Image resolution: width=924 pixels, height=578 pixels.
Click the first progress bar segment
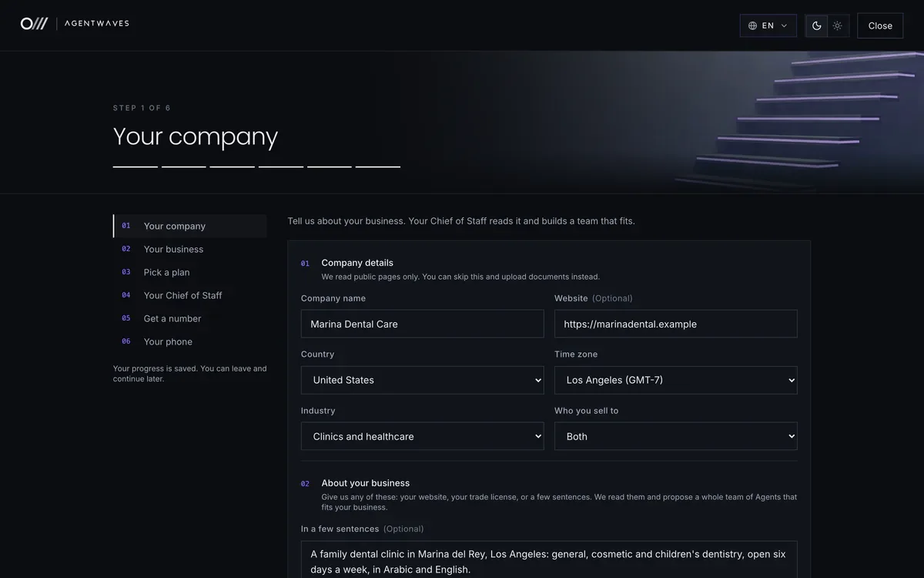point(136,166)
